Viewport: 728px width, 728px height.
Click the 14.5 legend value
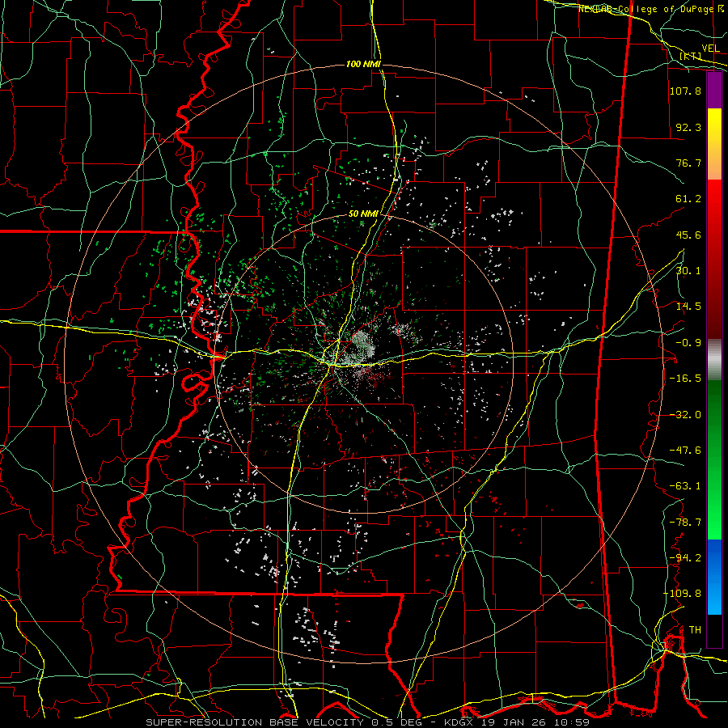tap(688, 307)
